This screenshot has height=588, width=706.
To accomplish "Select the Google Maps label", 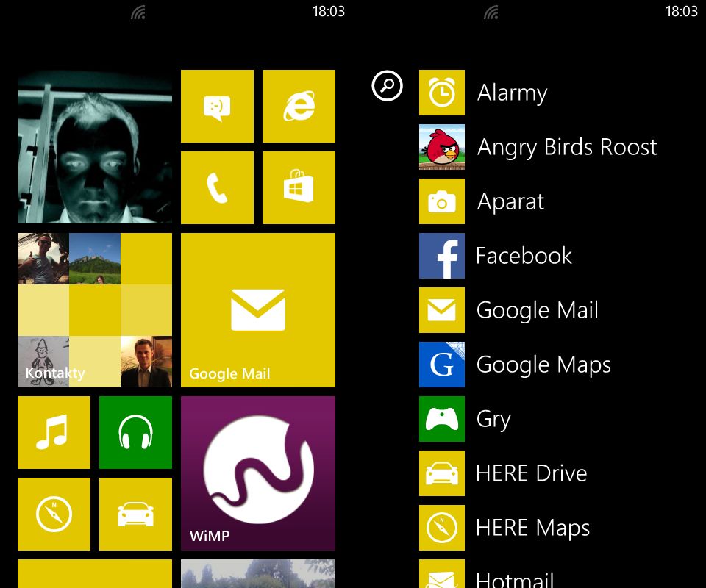I will point(544,365).
